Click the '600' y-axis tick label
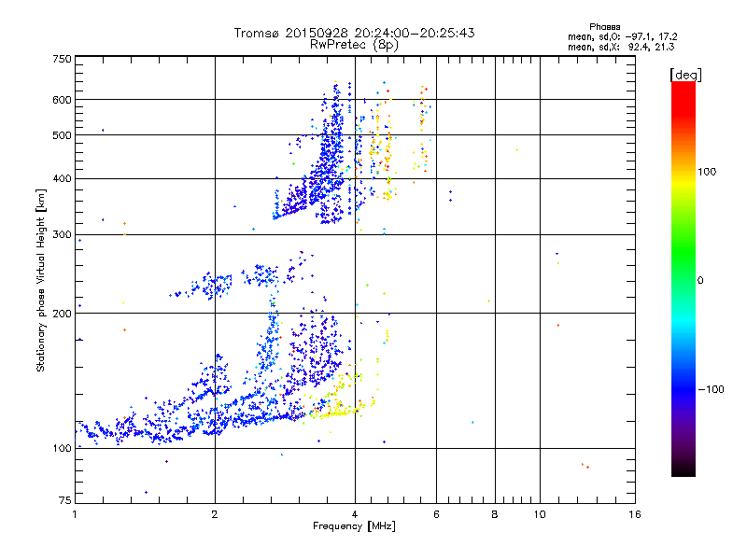The width and height of the screenshot is (747, 560). point(62,100)
